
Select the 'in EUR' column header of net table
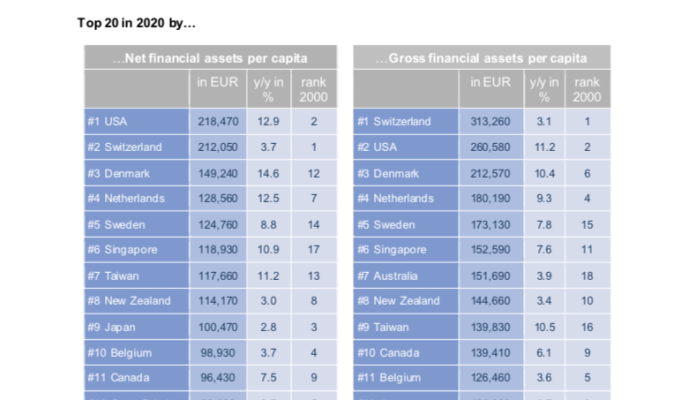(x=218, y=89)
